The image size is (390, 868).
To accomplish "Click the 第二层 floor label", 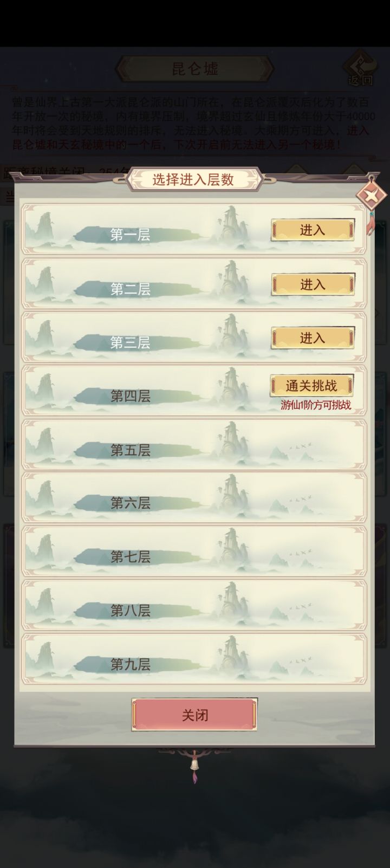I will (131, 289).
